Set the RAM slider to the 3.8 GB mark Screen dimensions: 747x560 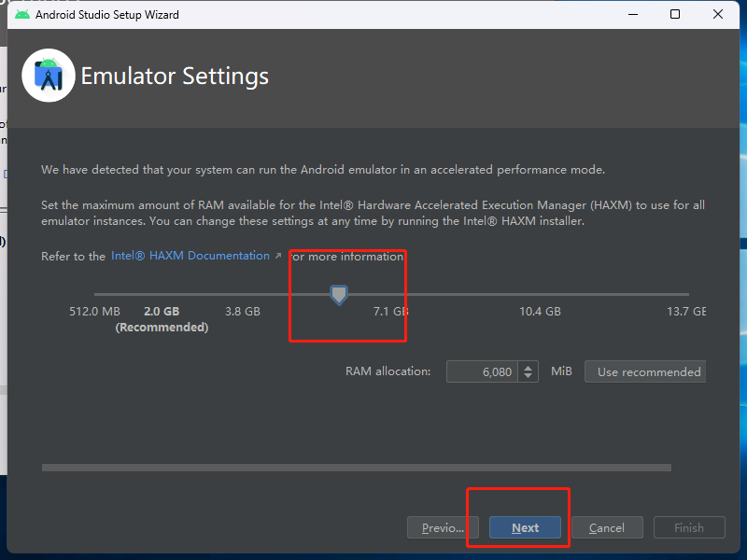243,295
